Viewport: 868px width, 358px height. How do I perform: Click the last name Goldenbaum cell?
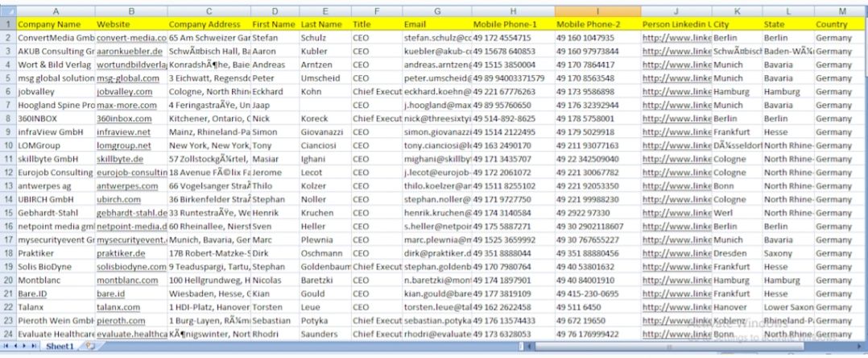tap(325, 267)
